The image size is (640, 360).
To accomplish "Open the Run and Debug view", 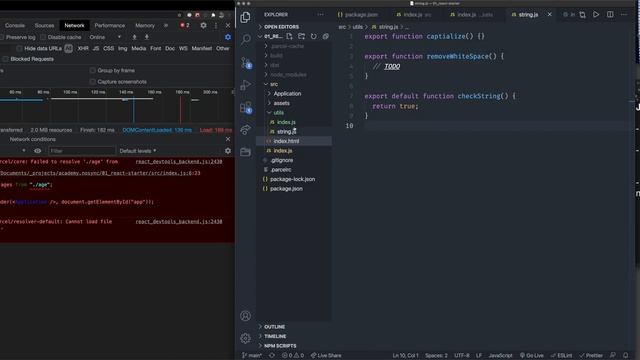I will pyautogui.click(x=245, y=85).
